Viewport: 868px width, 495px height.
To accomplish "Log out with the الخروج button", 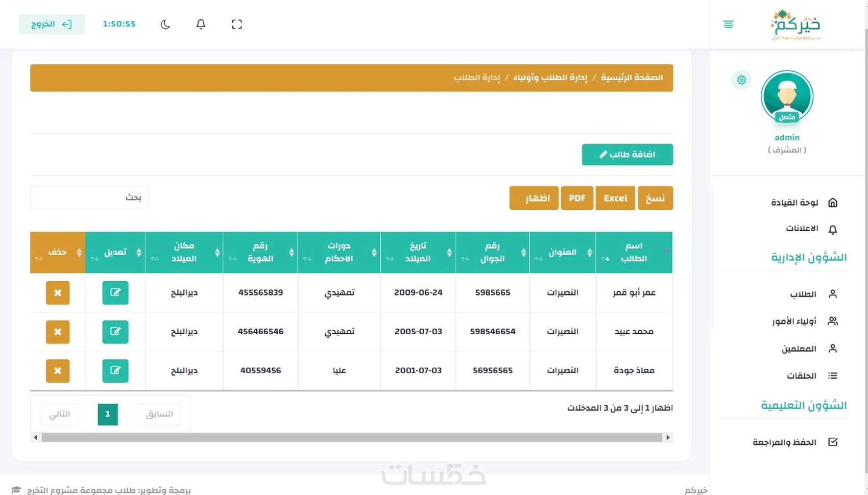I will [52, 24].
